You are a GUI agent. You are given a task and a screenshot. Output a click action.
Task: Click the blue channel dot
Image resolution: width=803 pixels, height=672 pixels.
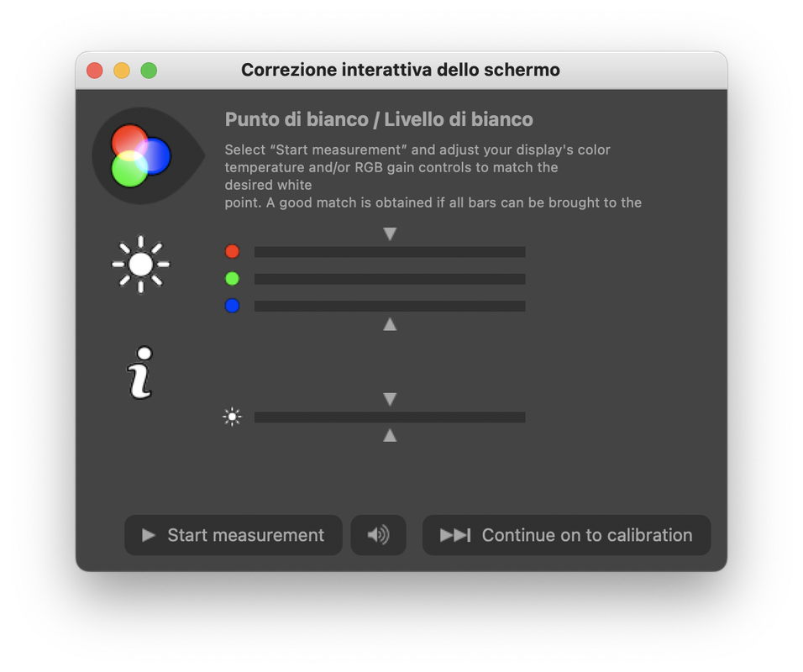(232, 306)
